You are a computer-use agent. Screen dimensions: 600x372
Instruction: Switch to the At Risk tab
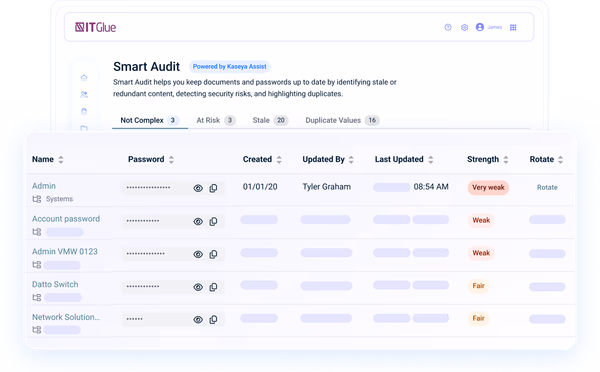[216, 120]
